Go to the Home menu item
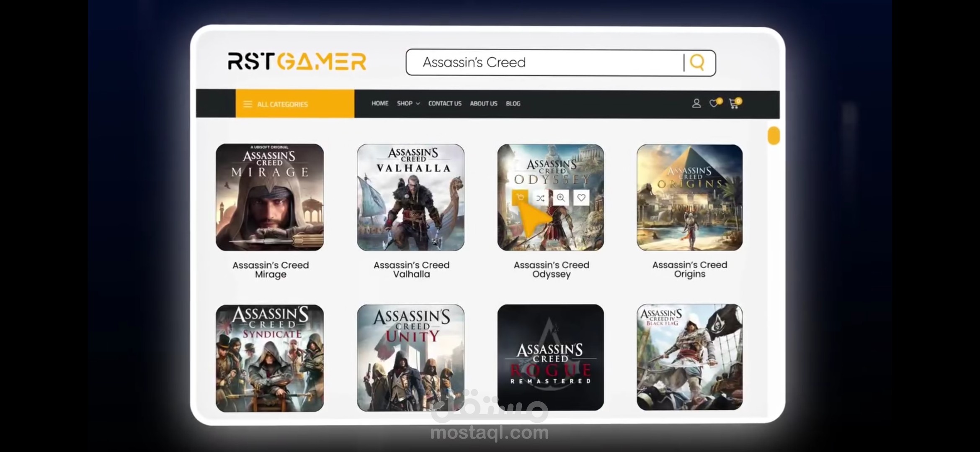This screenshot has height=452, width=980. point(380,103)
